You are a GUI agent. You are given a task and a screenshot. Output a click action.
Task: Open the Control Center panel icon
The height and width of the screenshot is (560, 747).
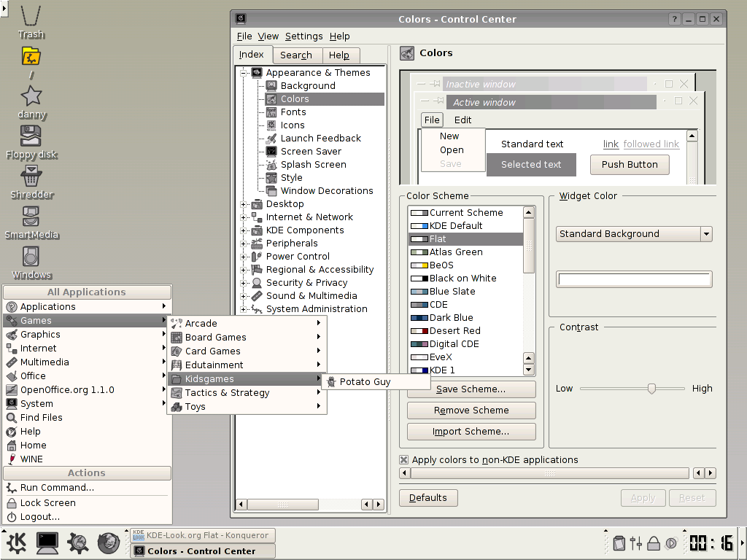pos(77,542)
